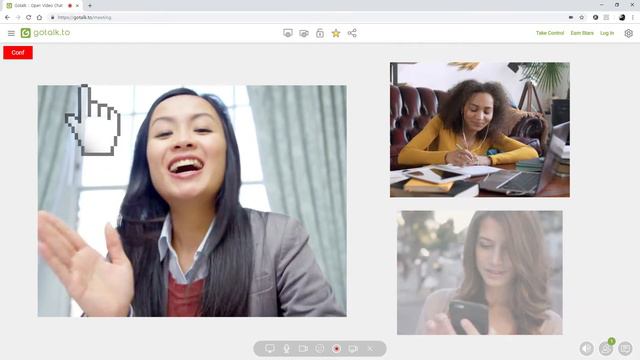
Task: Toggle the speaker volume round button
Action: (587, 348)
